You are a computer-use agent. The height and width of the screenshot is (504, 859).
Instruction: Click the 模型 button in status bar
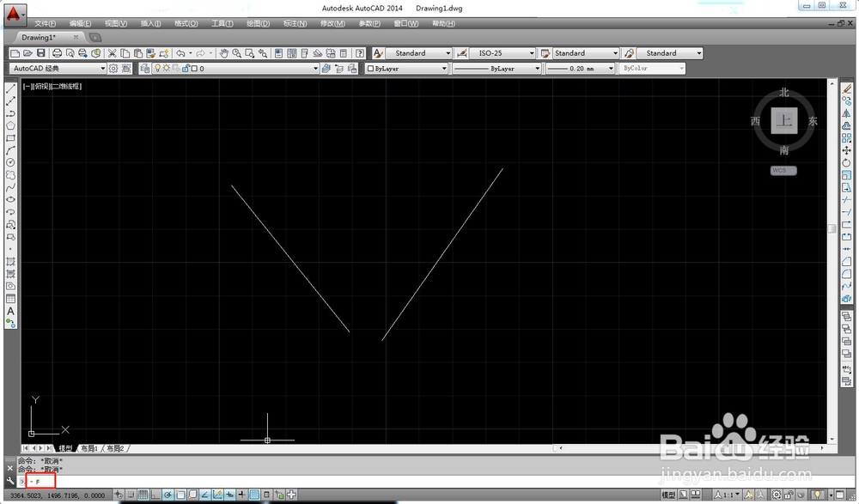pyautogui.click(x=668, y=495)
